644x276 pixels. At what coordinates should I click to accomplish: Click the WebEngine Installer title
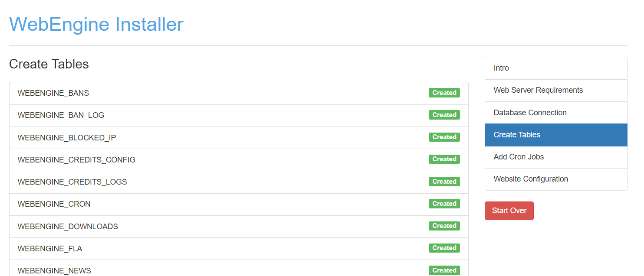tap(96, 24)
